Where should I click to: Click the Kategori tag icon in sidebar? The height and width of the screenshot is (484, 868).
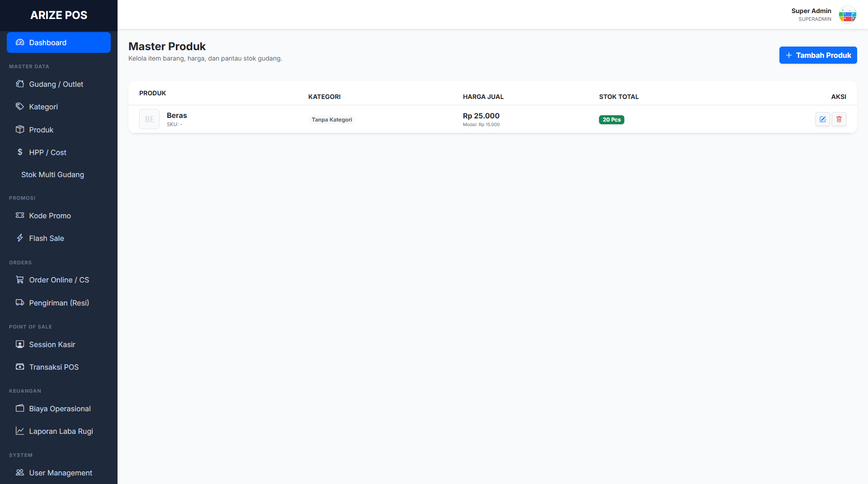click(20, 107)
